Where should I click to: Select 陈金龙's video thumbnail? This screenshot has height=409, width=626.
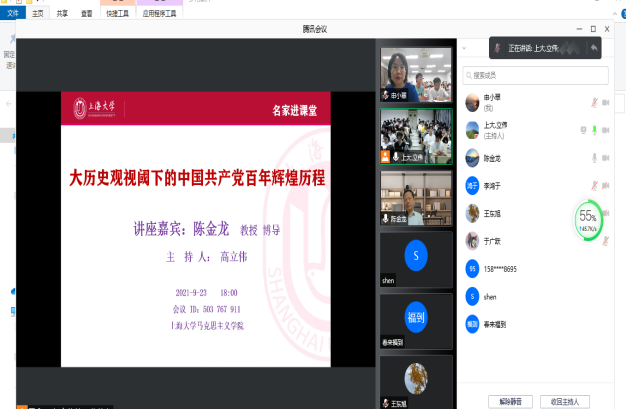coord(415,197)
